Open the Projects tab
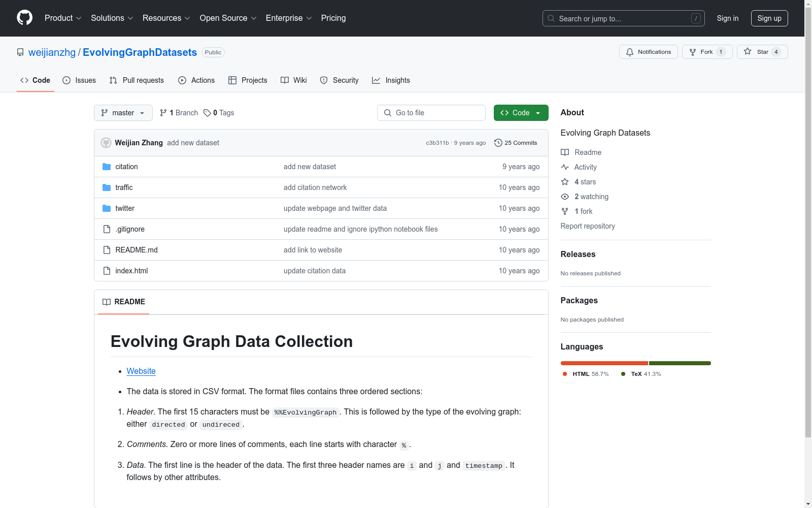 coord(248,80)
